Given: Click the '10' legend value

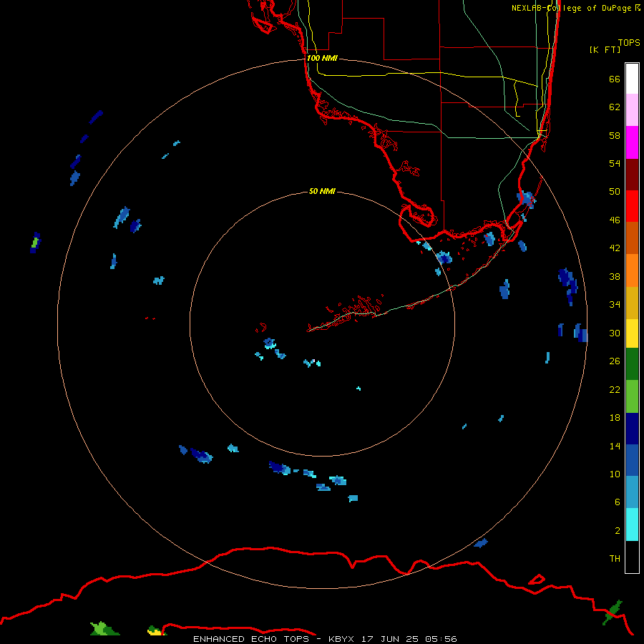Looking at the screenshot, I should (615, 474).
